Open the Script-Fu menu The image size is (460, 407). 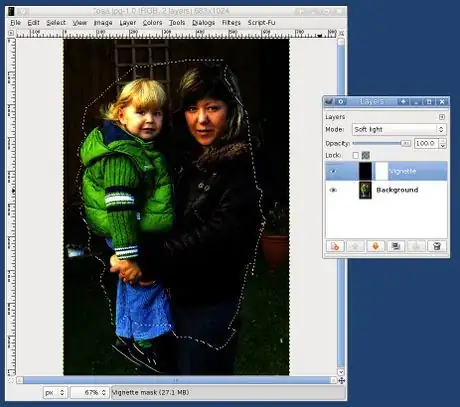[261, 23]
